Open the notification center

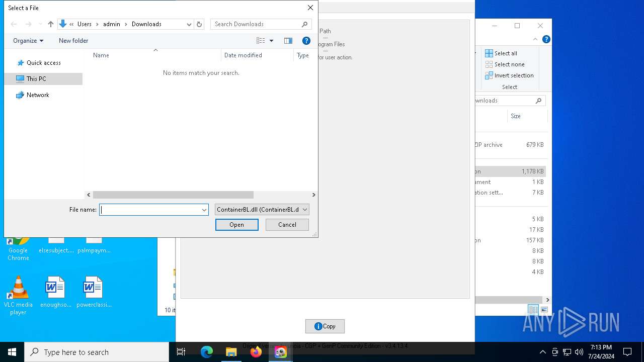[627, 352]
